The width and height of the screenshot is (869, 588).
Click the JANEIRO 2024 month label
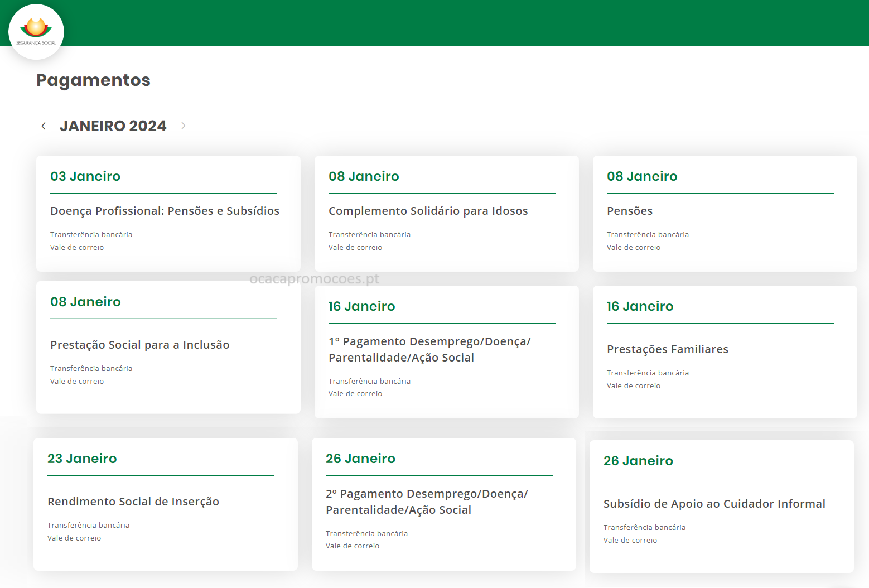[x=113, y=126]
